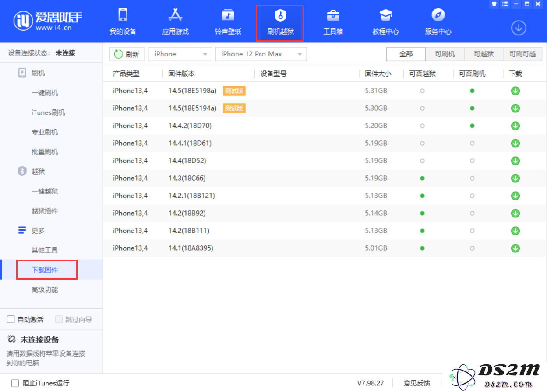Enable 自动激活 checkbox

(11, 320)
